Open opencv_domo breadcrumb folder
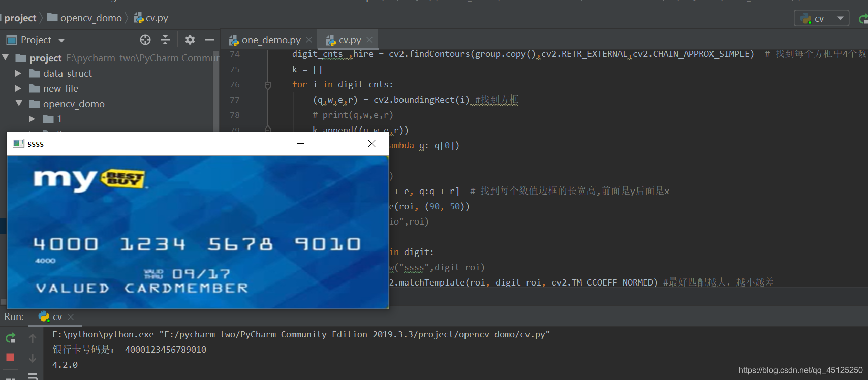This screenshot has height=380, width=868. [84, 18]
